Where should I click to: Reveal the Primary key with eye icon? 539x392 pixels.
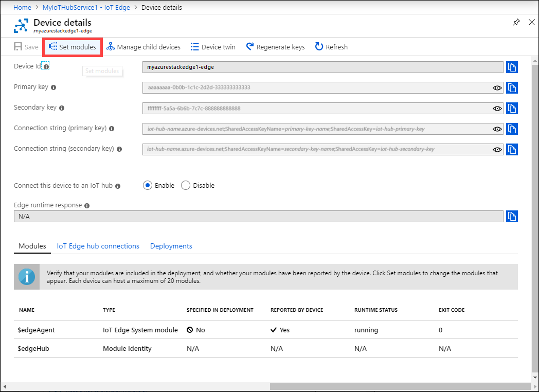497,88
